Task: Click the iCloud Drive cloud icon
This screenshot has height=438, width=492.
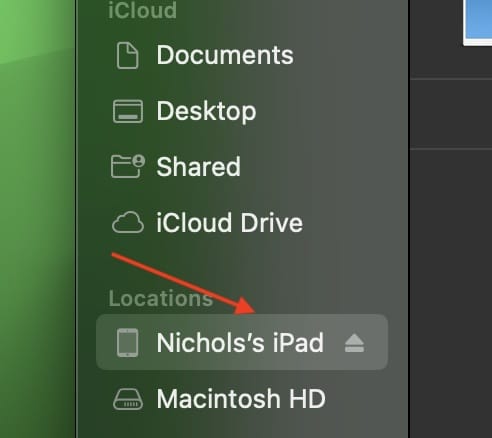Action: 128,222
